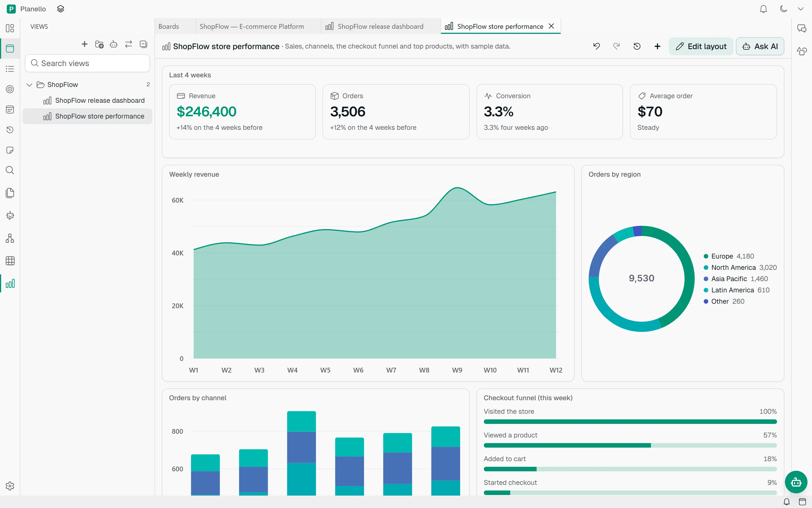Click the swap arrows icon in Views toolbar
This screenshot has height=508, width=812.
129,44
